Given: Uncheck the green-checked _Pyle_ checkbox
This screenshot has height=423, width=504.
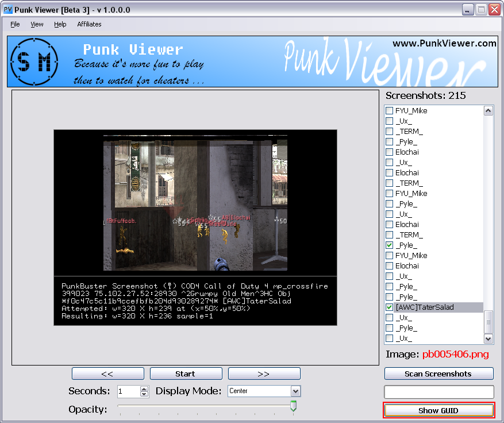Looking at the screenshot, I should tap(390, 245).
